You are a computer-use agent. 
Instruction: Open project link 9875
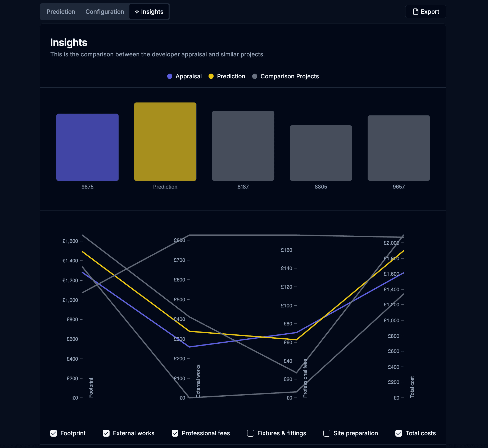88,187
